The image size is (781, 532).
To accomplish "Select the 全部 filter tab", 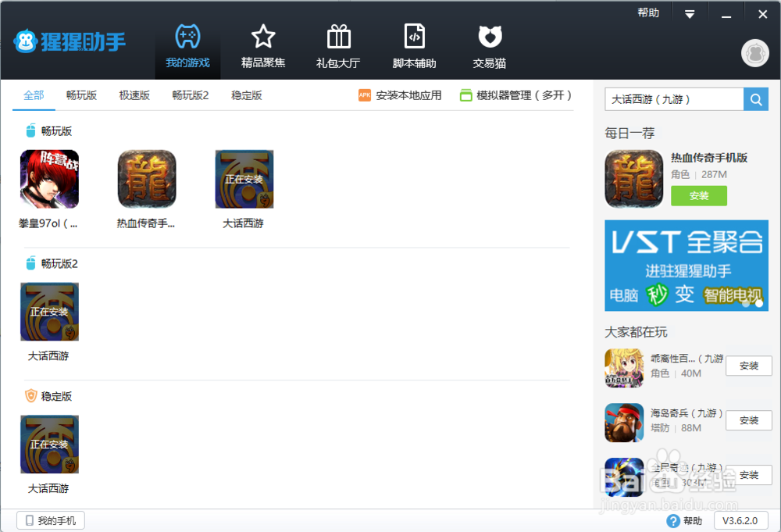I will point(34,95).
